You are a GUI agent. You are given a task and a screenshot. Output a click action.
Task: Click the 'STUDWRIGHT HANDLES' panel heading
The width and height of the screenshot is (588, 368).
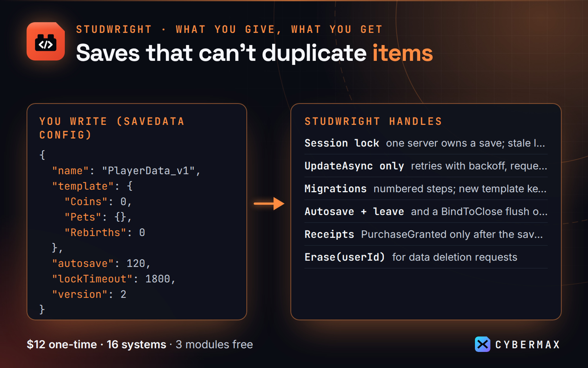(x=373, y=121)
